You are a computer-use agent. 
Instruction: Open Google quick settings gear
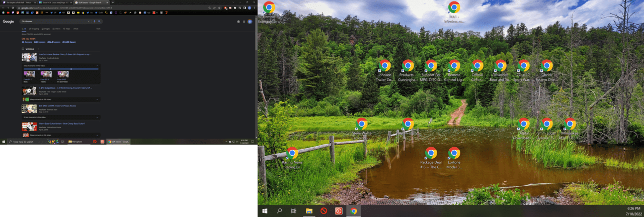(238, 22)
